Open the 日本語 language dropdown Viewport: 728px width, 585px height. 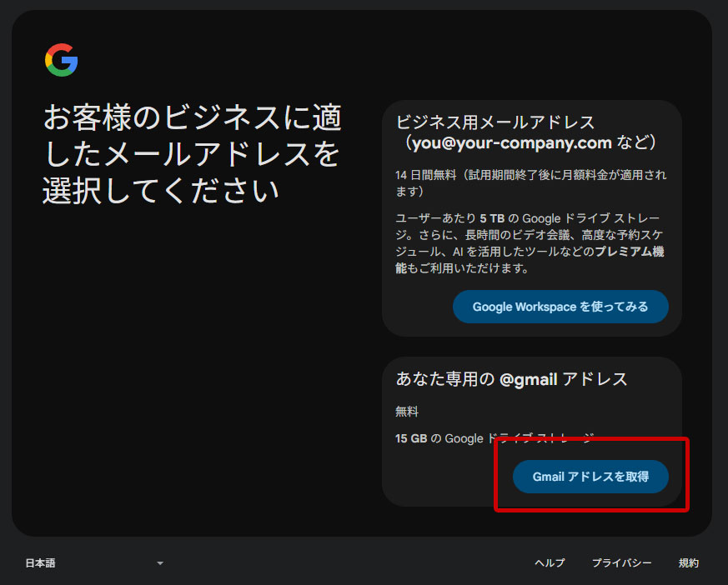click(94, 562)
